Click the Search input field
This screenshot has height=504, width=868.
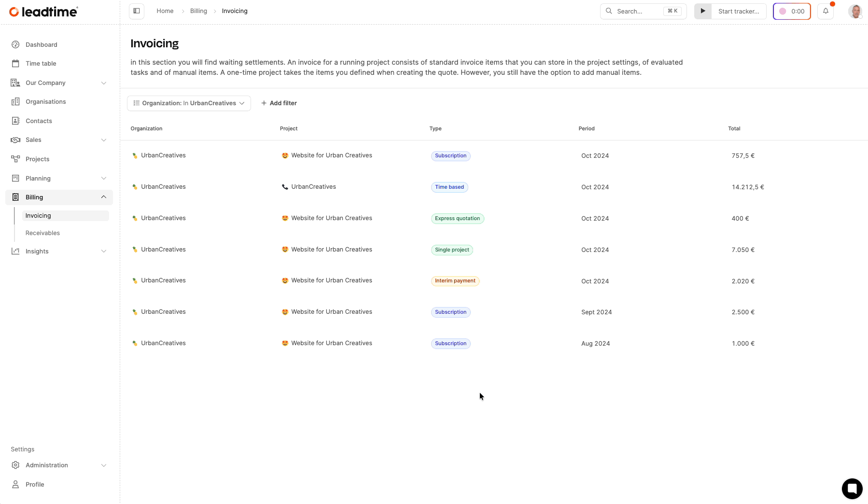[638, 11]
